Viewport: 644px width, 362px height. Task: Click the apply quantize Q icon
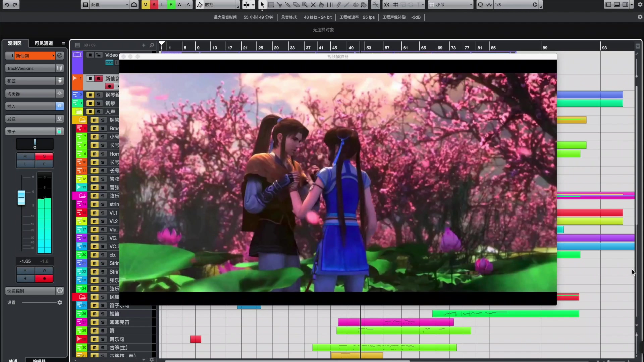click(480, 5)
